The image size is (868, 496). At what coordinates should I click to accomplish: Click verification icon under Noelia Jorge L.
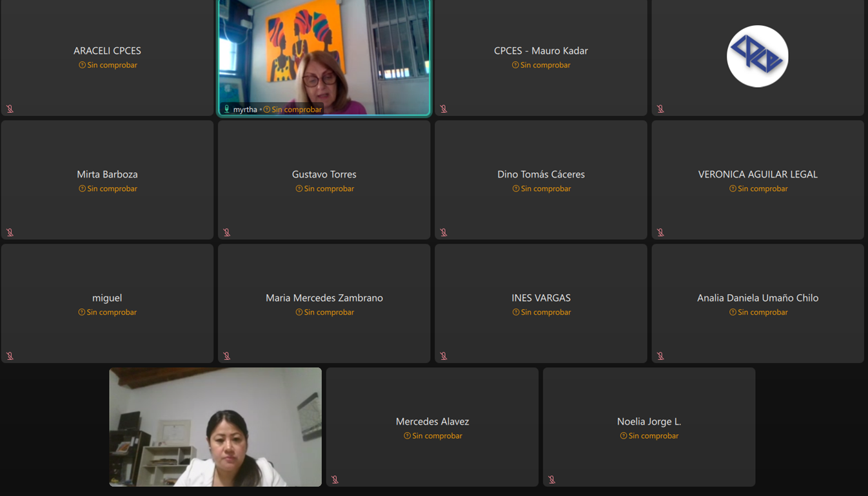[624, 436]
